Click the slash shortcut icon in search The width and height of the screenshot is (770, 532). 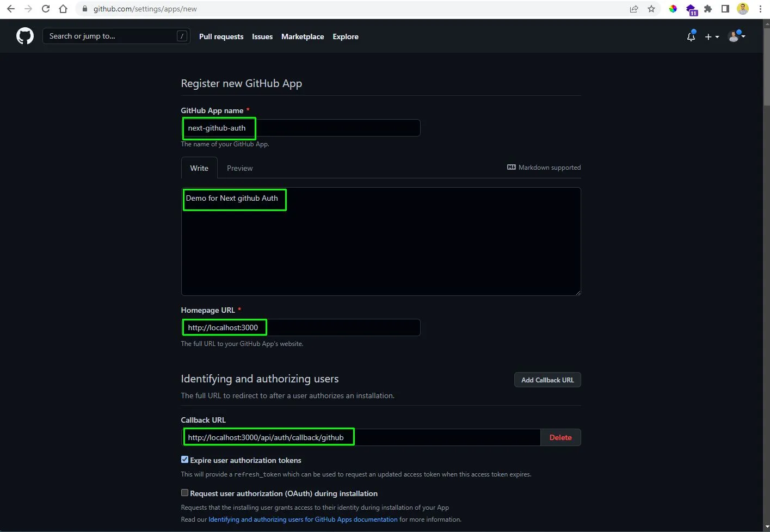point(182,36)
